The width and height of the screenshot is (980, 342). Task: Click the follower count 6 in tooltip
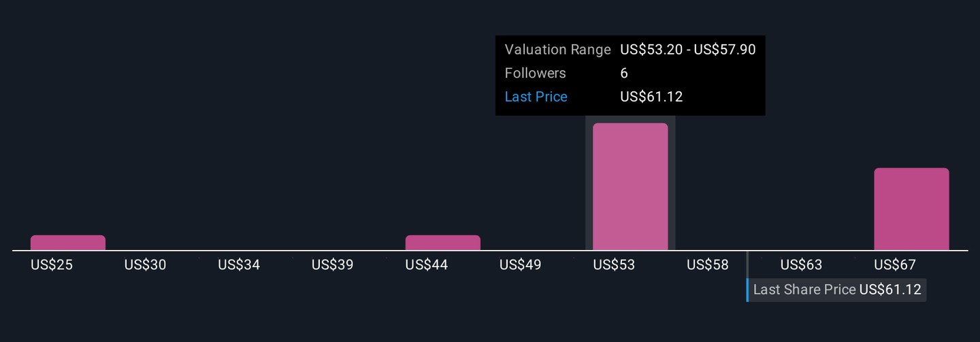click(624, 73)
